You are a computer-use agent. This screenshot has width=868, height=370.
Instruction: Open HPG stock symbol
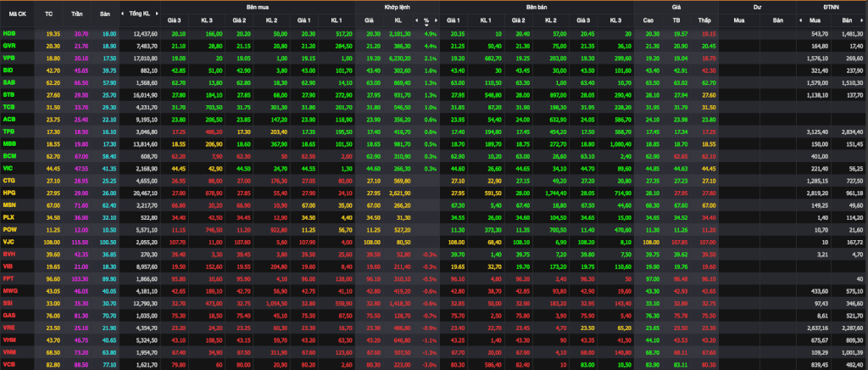click(x=8, y=192)
